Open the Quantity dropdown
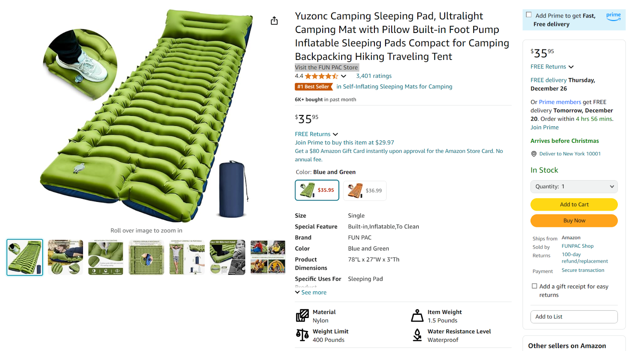The width and height of the screenshot is (644, 351). [574, 186]
